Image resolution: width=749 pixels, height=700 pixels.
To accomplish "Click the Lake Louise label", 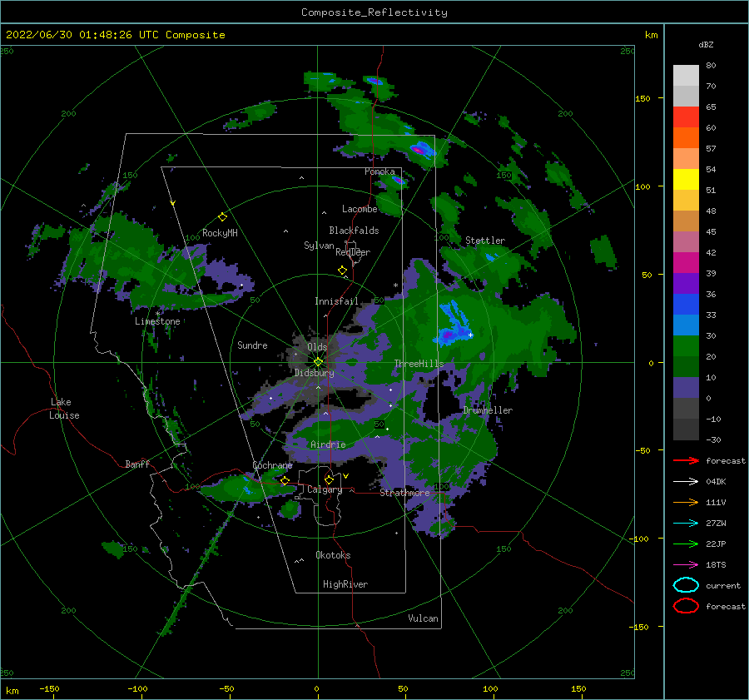I will coord(64,409).
